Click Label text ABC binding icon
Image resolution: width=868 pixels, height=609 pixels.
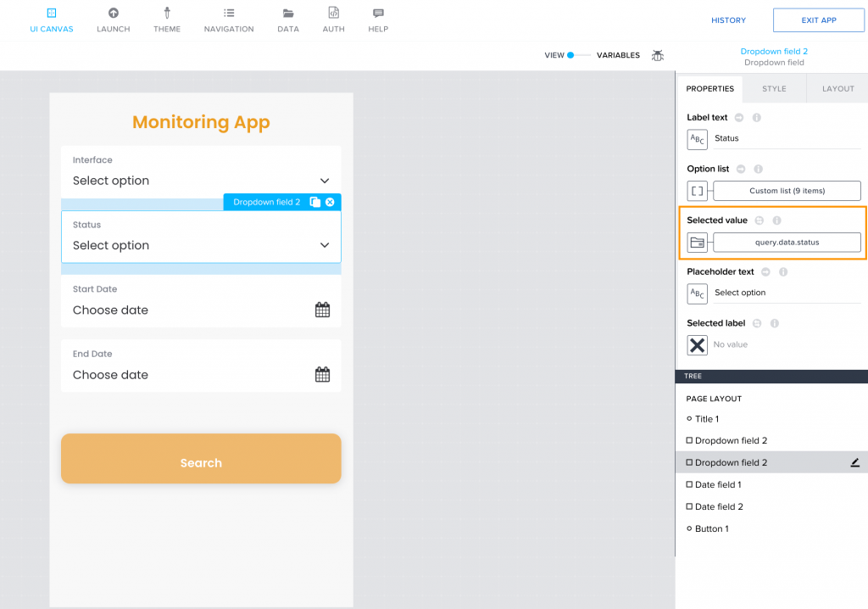click(697, 139)
